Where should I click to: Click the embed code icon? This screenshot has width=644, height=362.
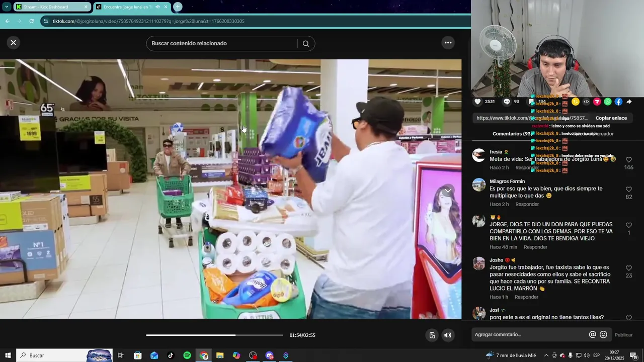coord(586,102)
